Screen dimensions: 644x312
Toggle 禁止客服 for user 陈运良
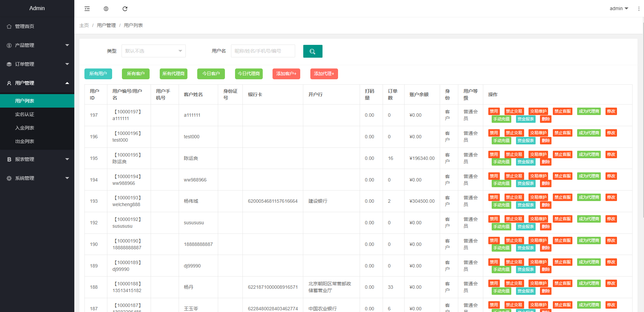click(x=562, y=154)
